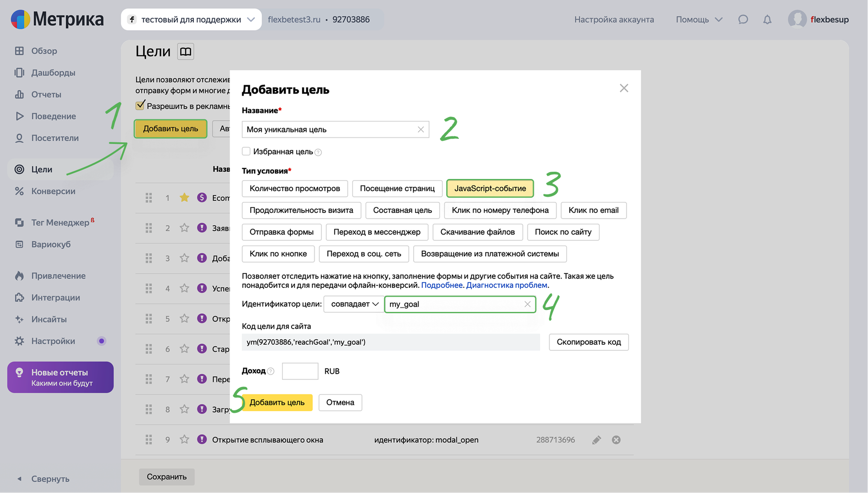Click the Скопировать код button
The width and height of the screenshot is (868, 493).
click(x=588, y=342)
